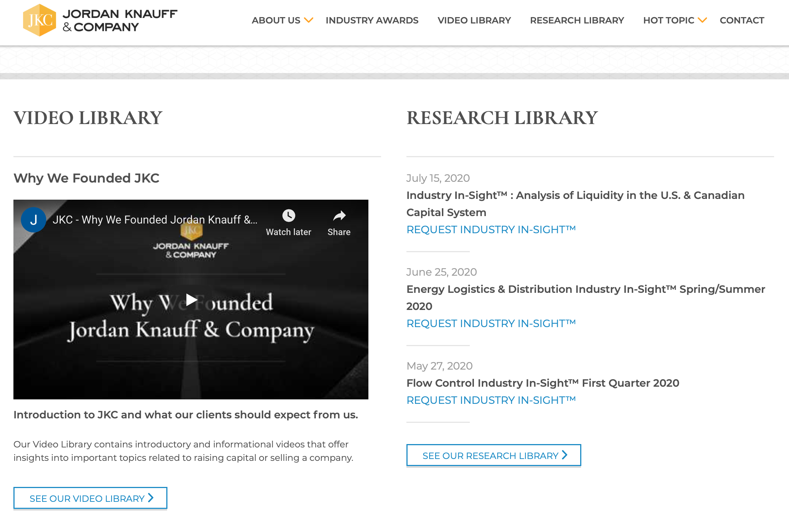Click the JKC hexagon logo
789x532 pixels.
coord(40,20)
